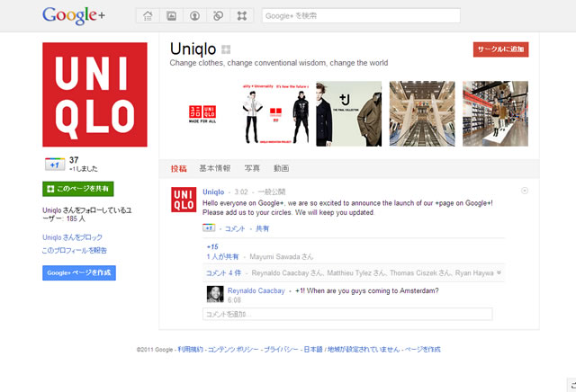This screenshot has width=576, height=392.
Task: Click the report this profile link
Action: point(75,250)
